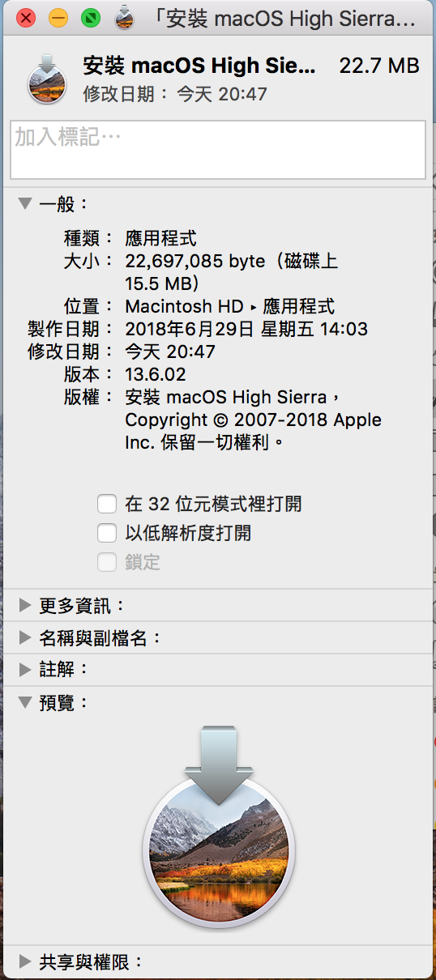Viewport: 436px width, 980px height.
Task: Click the yellow minimize window button
Action: point(58,17)
